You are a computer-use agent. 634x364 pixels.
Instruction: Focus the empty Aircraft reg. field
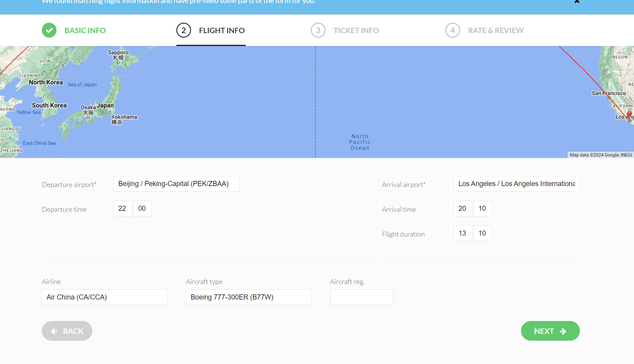click(x=361, y=297)
